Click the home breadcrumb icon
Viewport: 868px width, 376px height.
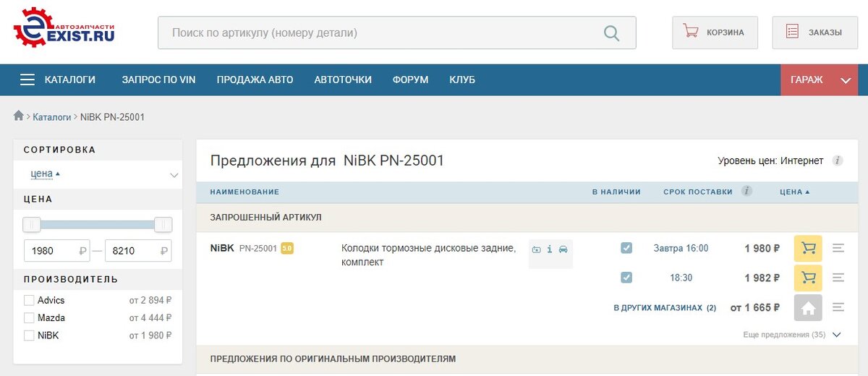pyautogui.click(x=19, y=116)
